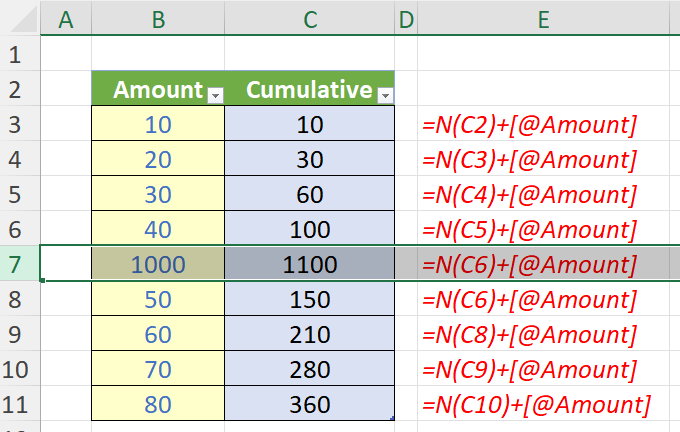Click the cell showing 280
This screenshot has height=432, width=680.
coord(309,370)
